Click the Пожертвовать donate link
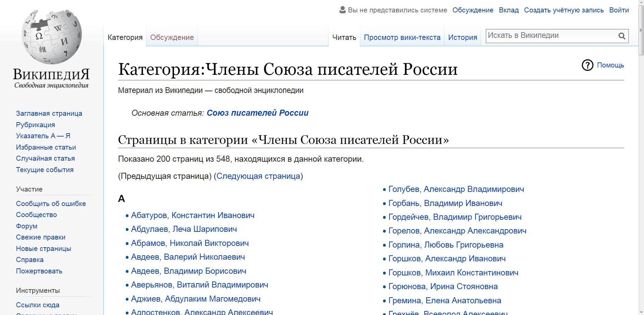Screen dimensions: 644x315 coord(39,271)
